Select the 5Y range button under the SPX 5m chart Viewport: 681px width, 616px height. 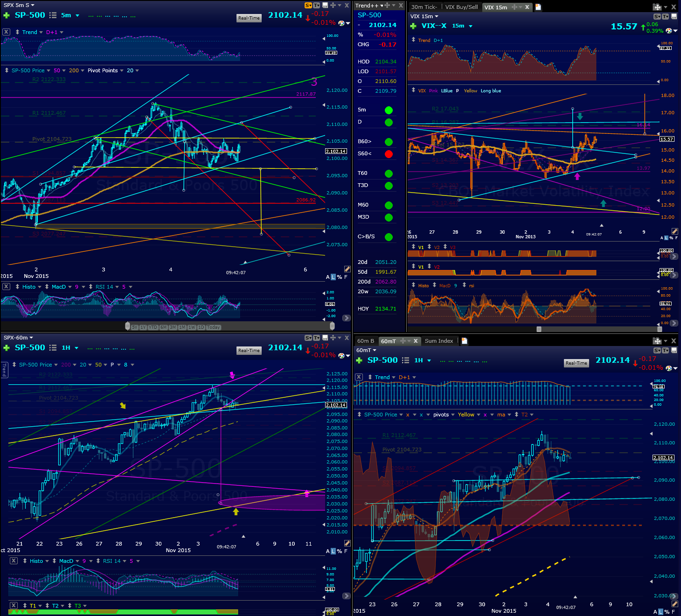point(134,327)
